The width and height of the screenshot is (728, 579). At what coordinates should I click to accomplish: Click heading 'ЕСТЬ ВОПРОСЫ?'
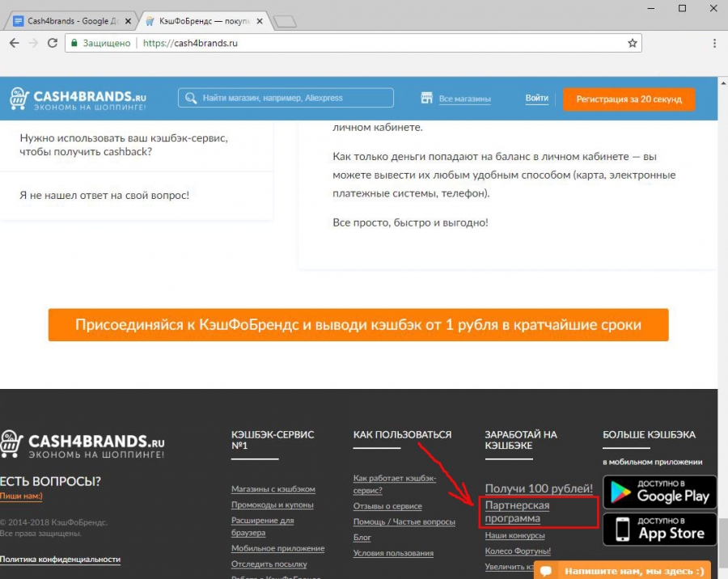pos(50,481)
